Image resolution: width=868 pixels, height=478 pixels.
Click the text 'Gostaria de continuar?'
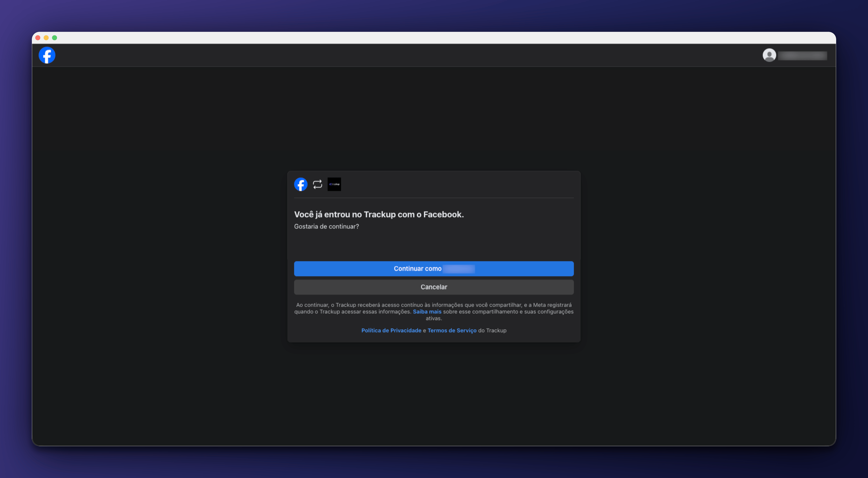tap(326, 227)
